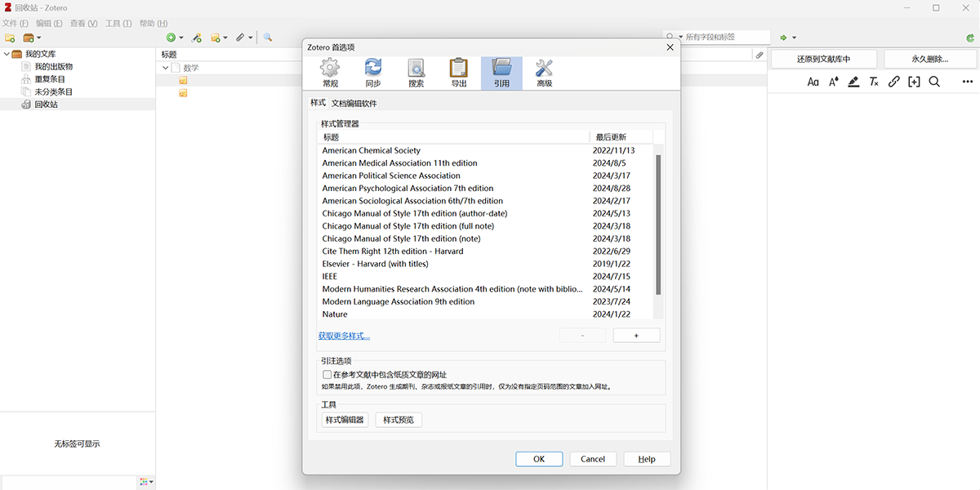Open the 样式编辑器

point(343,419)
